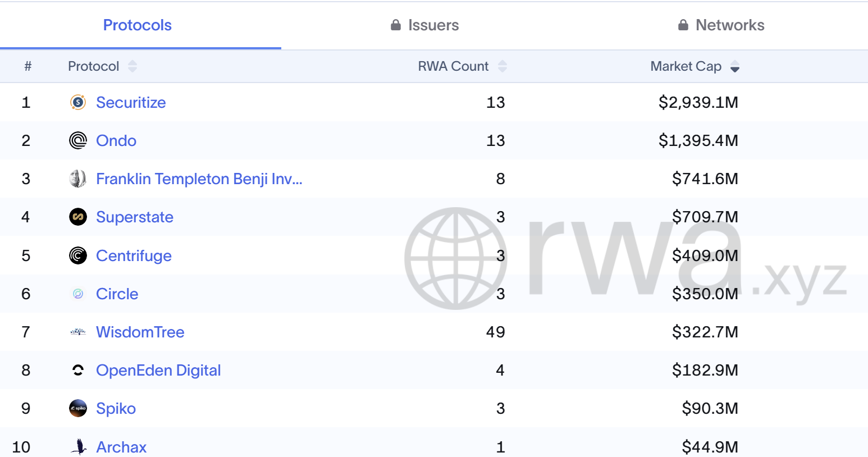Select Archax market cap $44.9M
The height and width of the screenshot is (457, 868).
[710, 447]
